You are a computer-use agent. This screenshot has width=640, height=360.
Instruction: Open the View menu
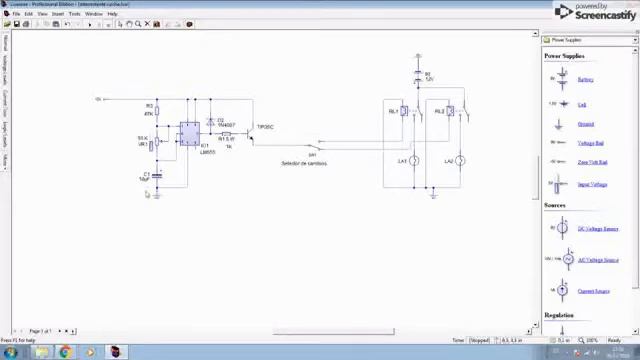point(42,14)
